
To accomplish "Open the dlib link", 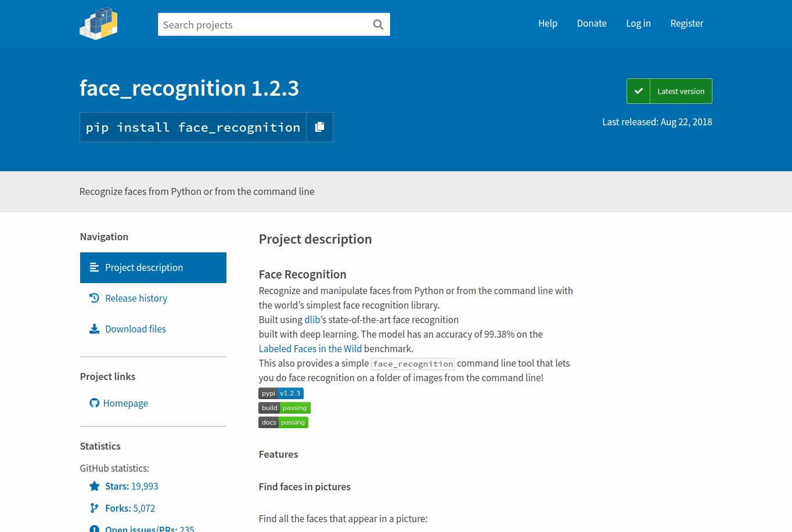I will point(312,320).
